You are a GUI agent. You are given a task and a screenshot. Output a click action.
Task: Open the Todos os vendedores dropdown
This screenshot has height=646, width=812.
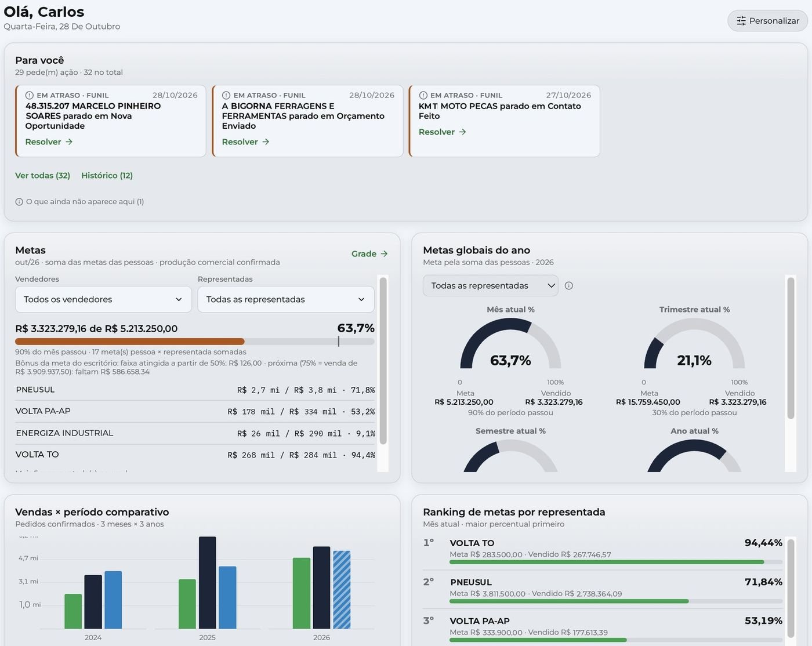pyautogui.click(x=103, y=299)
